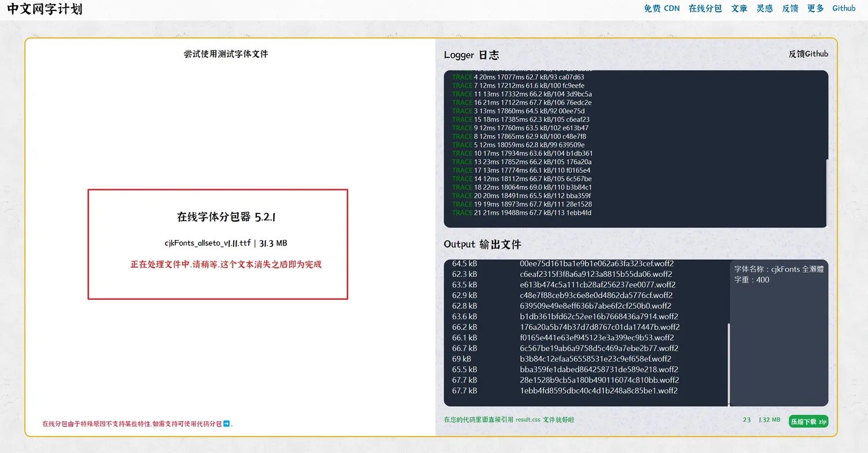Open the Github link in the header

(844, 9)
